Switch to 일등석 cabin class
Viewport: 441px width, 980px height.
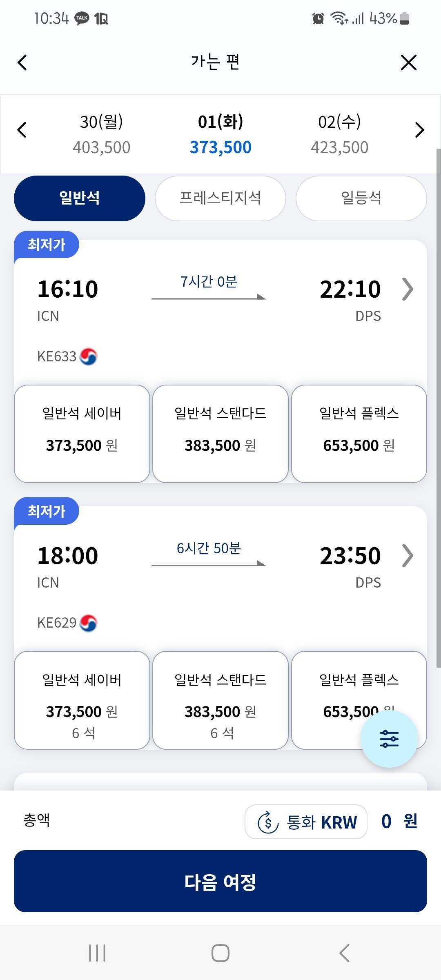pos(361,198)
